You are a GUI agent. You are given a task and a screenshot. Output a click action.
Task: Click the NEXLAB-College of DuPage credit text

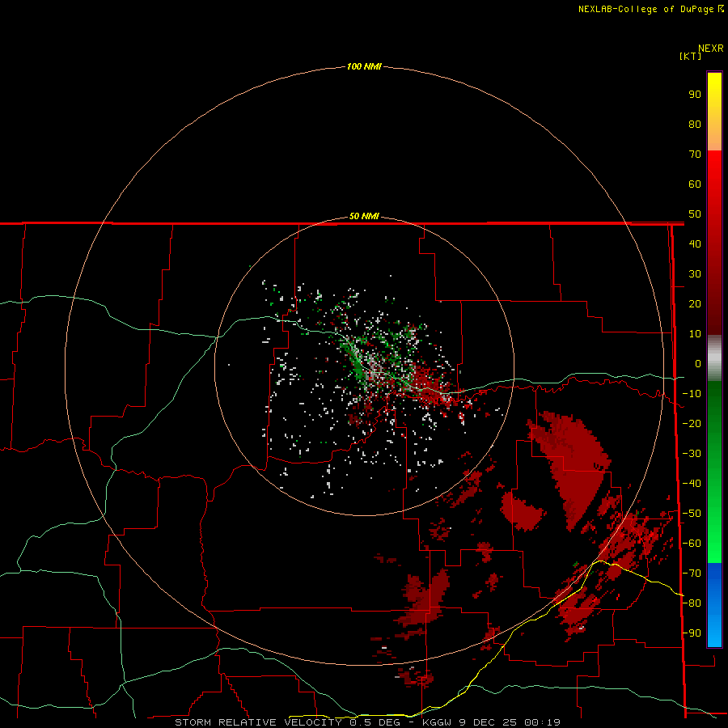pyautogui.click(x=645, y=9)
